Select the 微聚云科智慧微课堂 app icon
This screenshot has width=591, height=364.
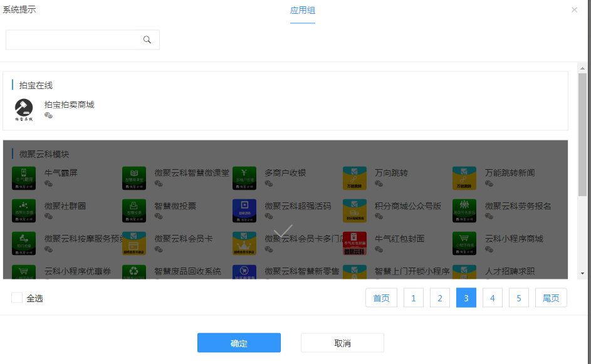tap(133, 178)
